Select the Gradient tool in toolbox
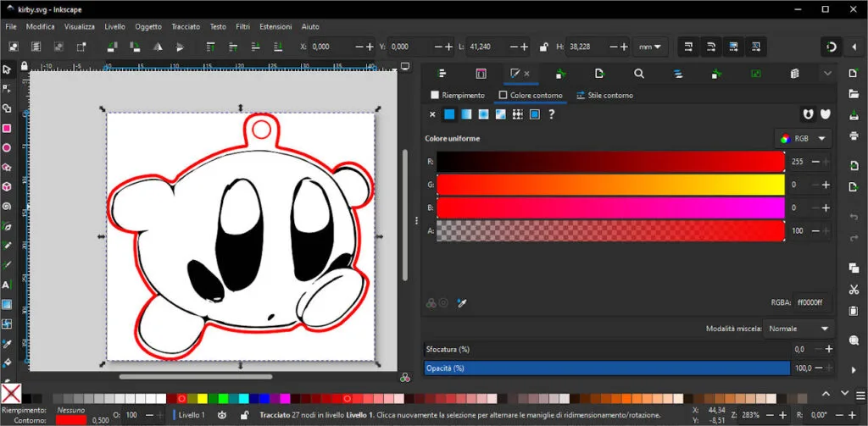 [7, 304]
